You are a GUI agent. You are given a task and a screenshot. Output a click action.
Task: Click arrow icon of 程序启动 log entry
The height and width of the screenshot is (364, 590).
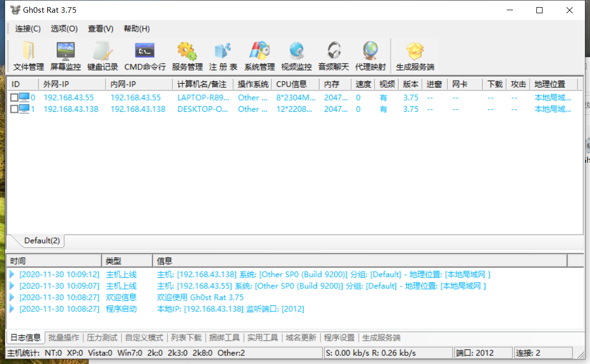pos(12,309)
